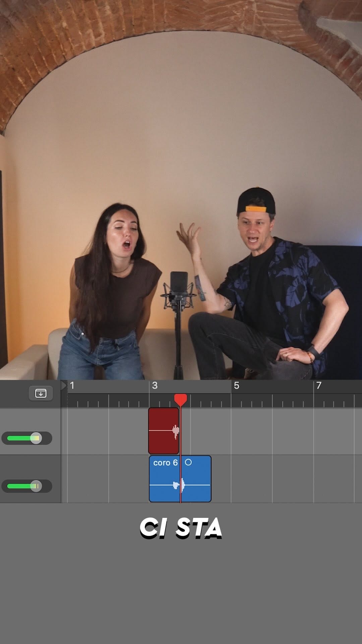Click the red playhead marker in the ruler

pyautogui.click(x=181, y=400)
